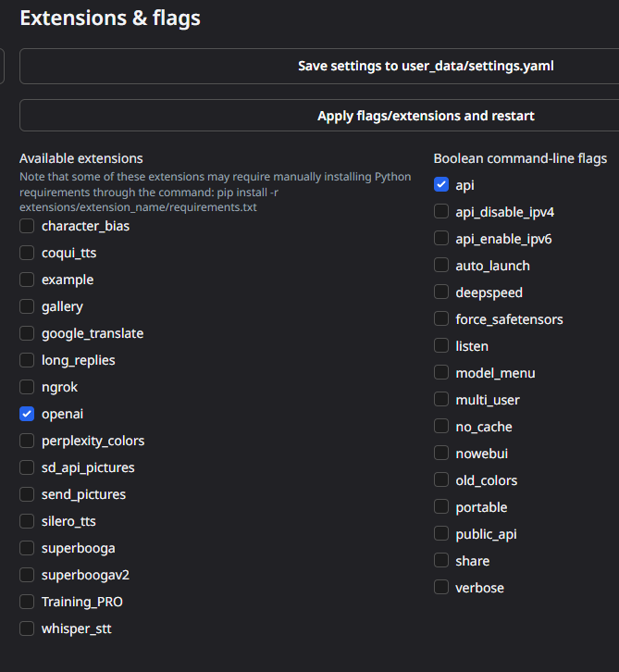Enable the superboogav2 extension

pos(27,575)
